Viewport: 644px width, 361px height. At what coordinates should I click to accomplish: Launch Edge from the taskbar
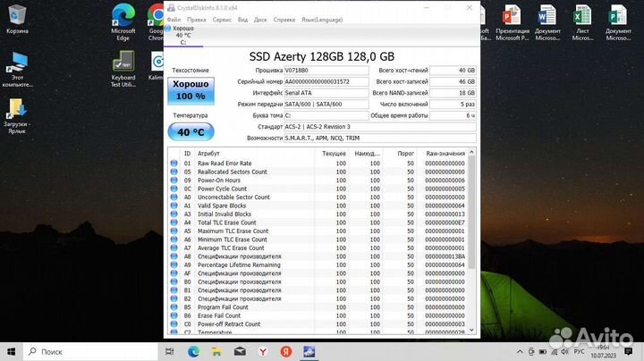193,351
